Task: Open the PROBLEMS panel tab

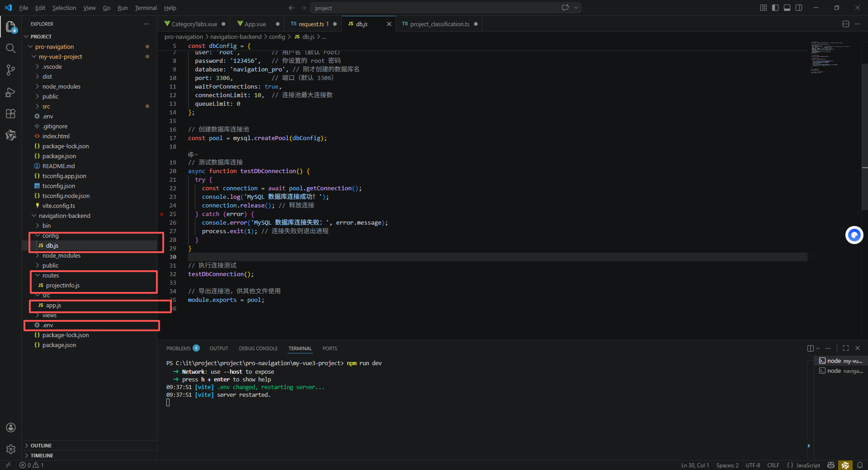Action: click(x=183, y=348)
